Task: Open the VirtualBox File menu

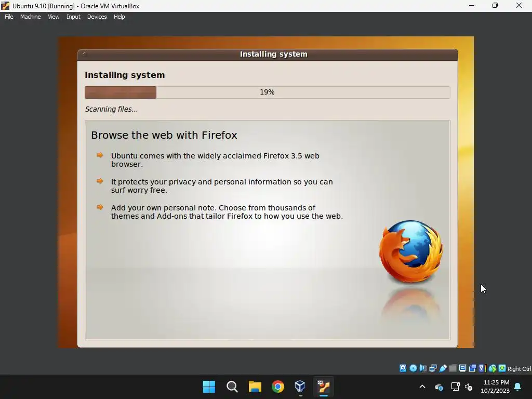Action: pos(9,17)
